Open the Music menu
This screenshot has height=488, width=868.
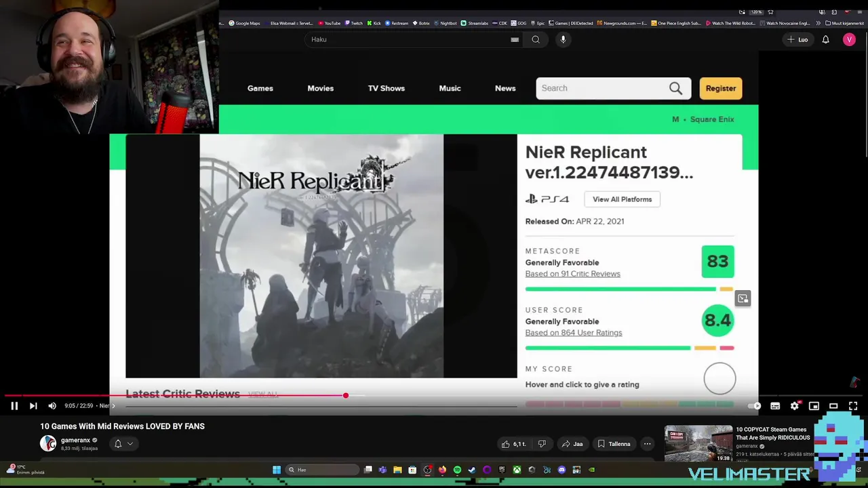tap(450, 88)
